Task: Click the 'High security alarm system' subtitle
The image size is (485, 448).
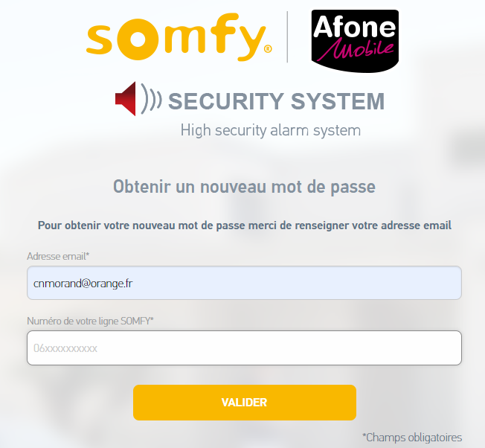Action: pyautogui.click(x=270, y=130)
